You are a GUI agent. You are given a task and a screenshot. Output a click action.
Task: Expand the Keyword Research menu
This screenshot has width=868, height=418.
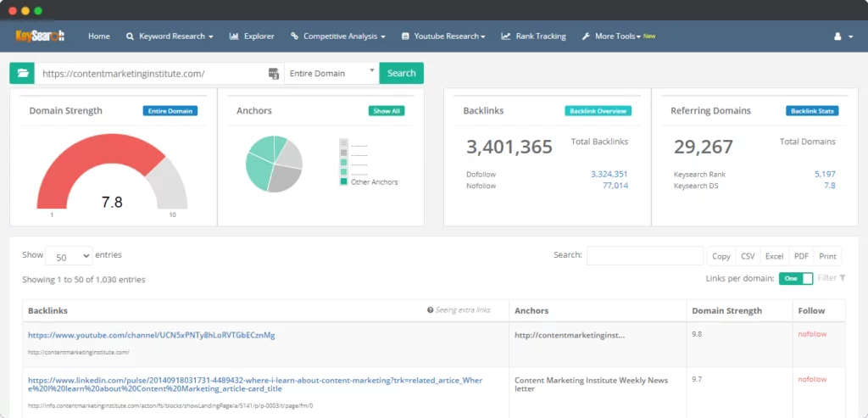click(170, 36)
